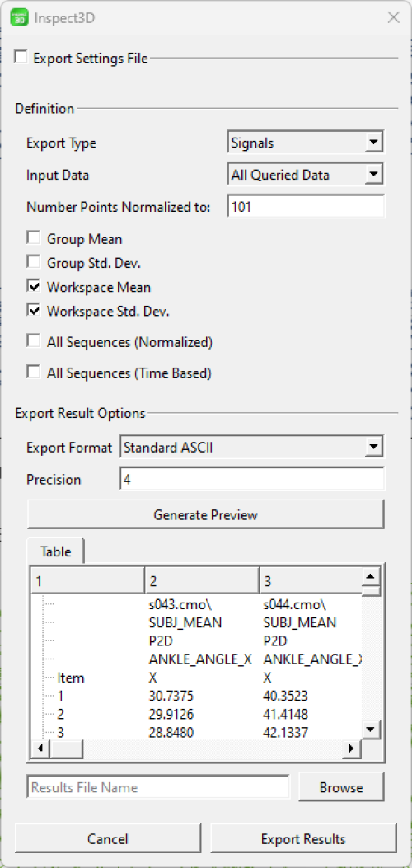Click the Export Results button
Screen dimensions: 412x868
coord(303,838)
